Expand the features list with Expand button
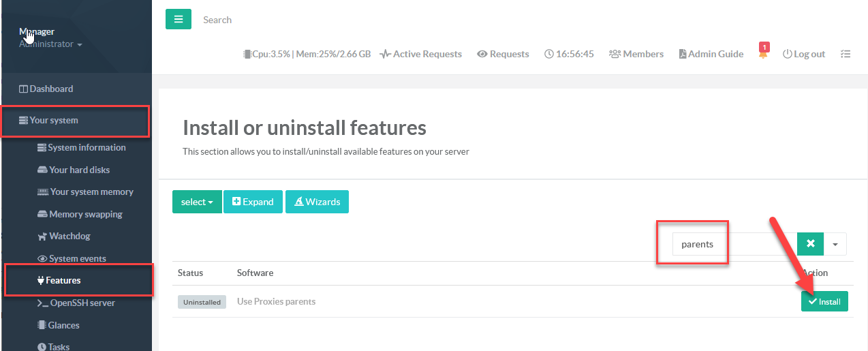The height and width of the screenshot is (351, 868). (253, 202)
